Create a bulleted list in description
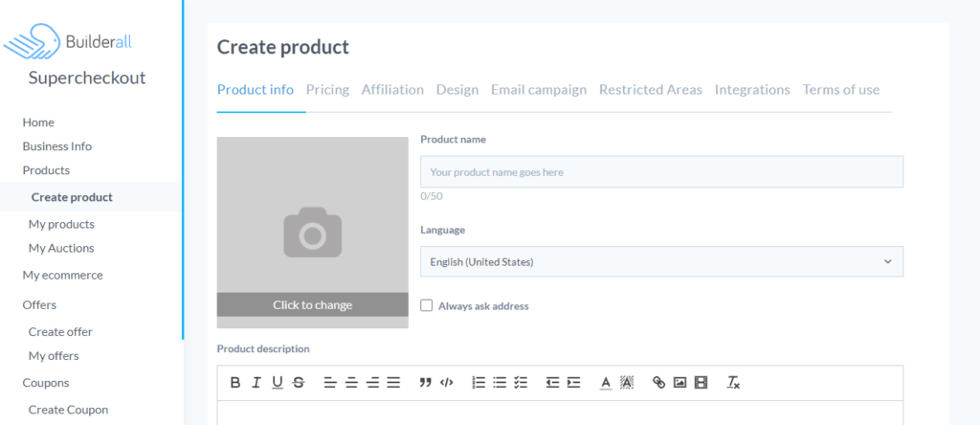This screenshot has height=425, width=980. (500, 383)
